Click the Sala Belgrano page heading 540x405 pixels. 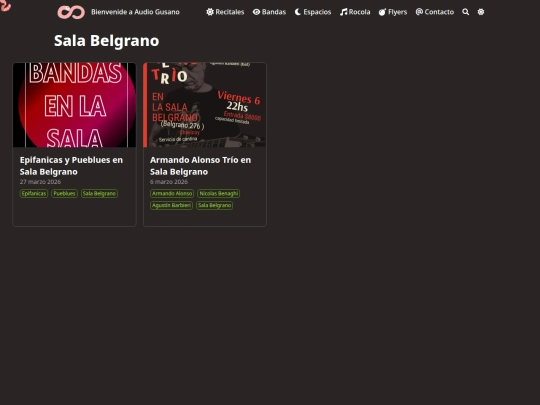(106, 41)
